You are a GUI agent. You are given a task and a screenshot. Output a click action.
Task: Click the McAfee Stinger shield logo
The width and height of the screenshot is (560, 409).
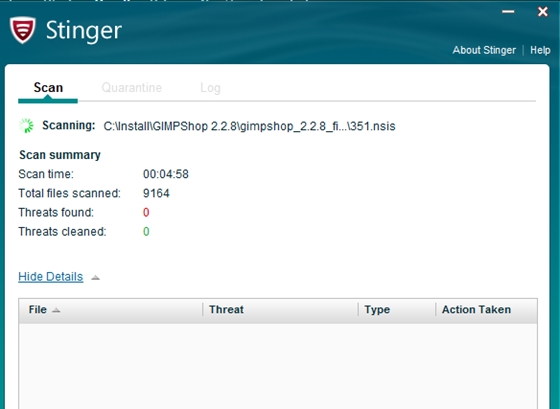(x=22, y=30)
